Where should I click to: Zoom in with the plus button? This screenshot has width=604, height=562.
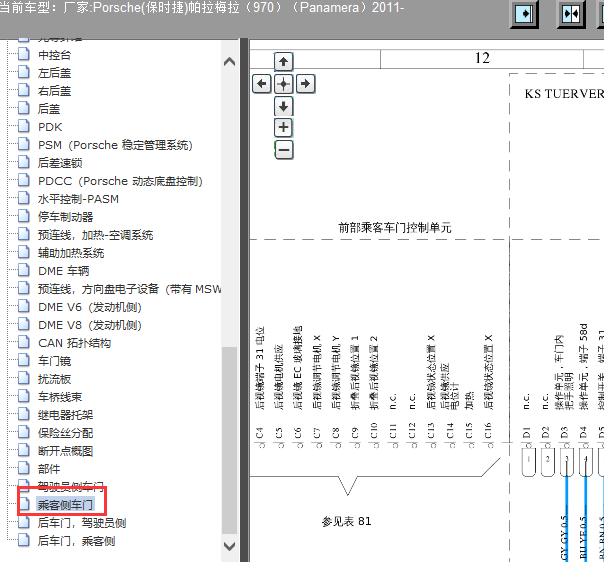pyautogui.click(x=284, y=128)
